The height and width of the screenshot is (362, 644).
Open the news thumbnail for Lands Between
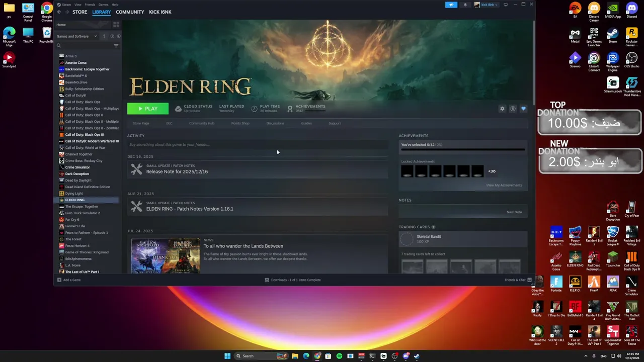coord(165,256)
